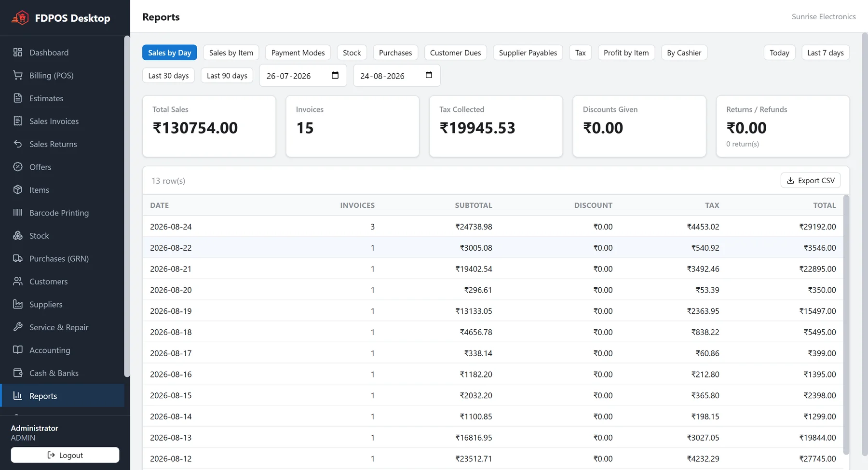Screen dimensions: 868x470
Task: Click the Sales Returns undo-arrow icon
Action: click(18, 144)
